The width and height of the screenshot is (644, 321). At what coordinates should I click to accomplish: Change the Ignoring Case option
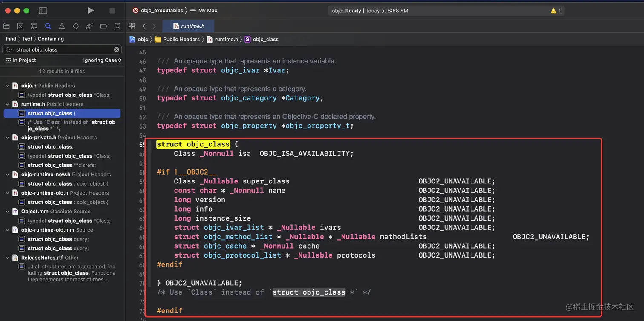[x=102, y=60]
